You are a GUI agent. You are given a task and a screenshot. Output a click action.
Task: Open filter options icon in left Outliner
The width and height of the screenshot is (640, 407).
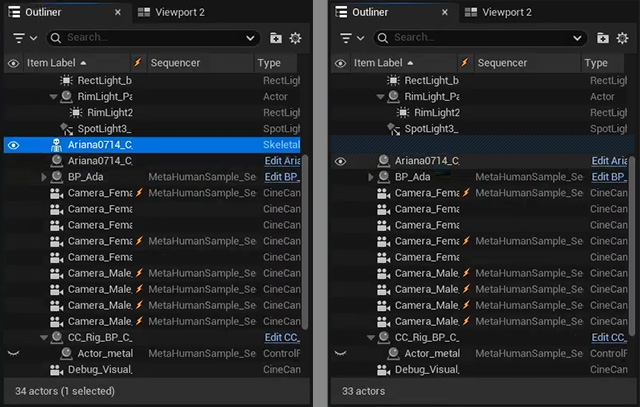24,38
